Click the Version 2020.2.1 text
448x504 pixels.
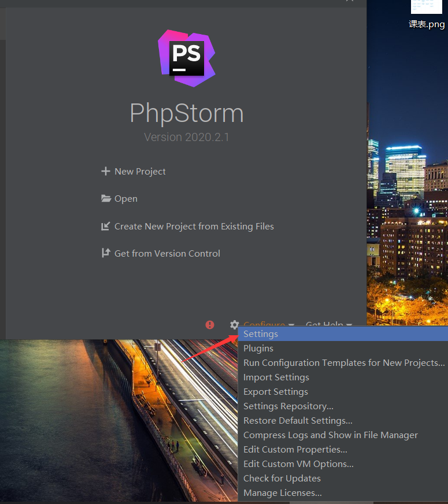click(186, 137)
